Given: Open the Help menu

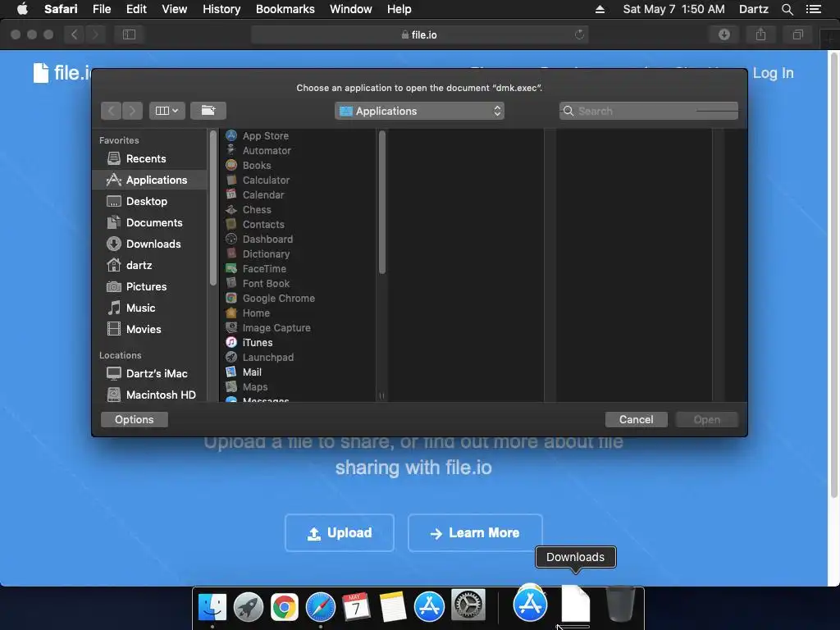Looking at the screenshot, I should coord(399,9).
